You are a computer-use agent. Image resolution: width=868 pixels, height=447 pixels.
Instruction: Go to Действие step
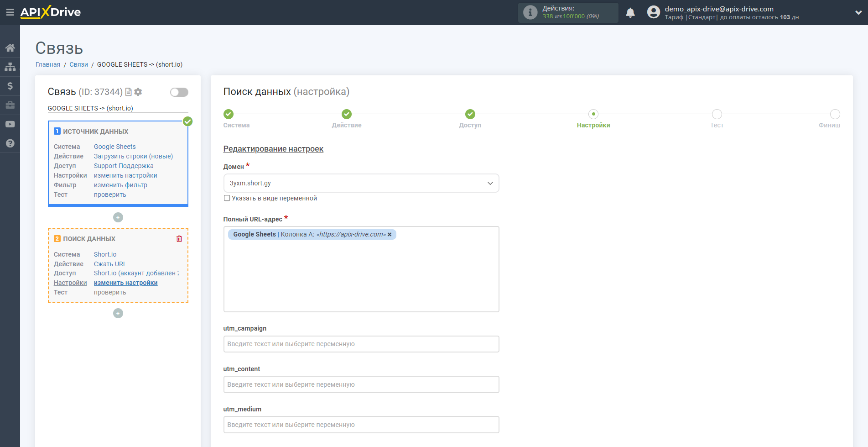pos(347,114)
